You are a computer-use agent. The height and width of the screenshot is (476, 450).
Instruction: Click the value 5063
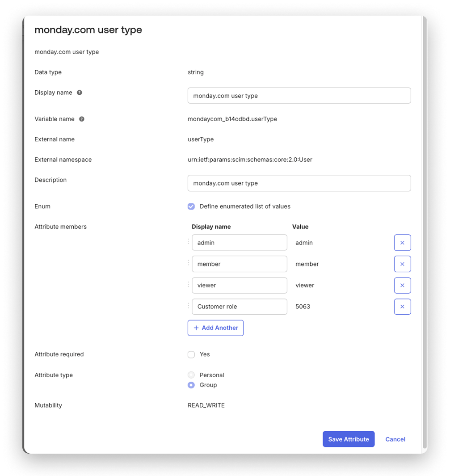303,307
